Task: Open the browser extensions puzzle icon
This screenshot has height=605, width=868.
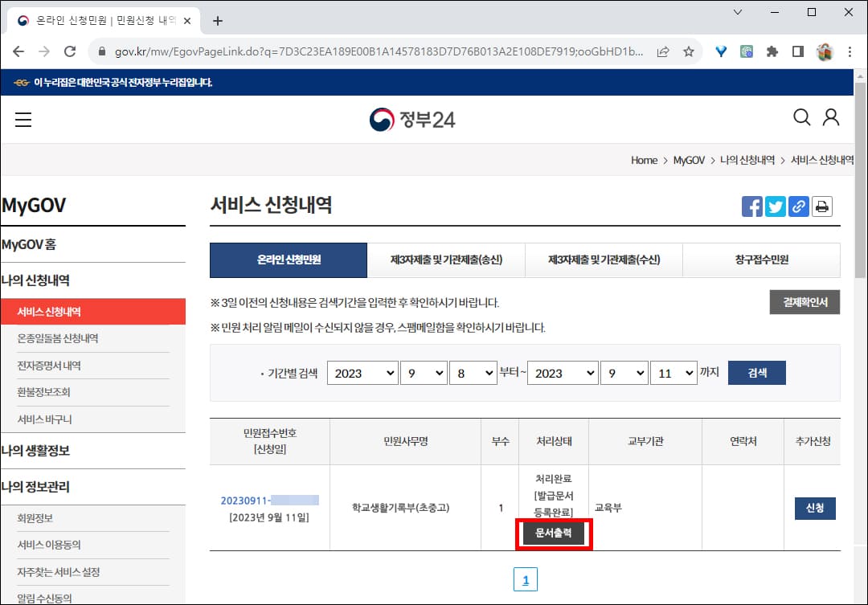Action: pyautogui.click(x=772, y=50)
